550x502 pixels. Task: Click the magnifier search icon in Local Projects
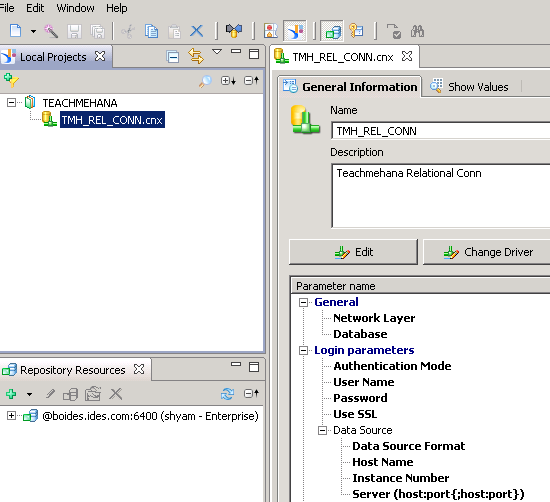pos(205,81)
